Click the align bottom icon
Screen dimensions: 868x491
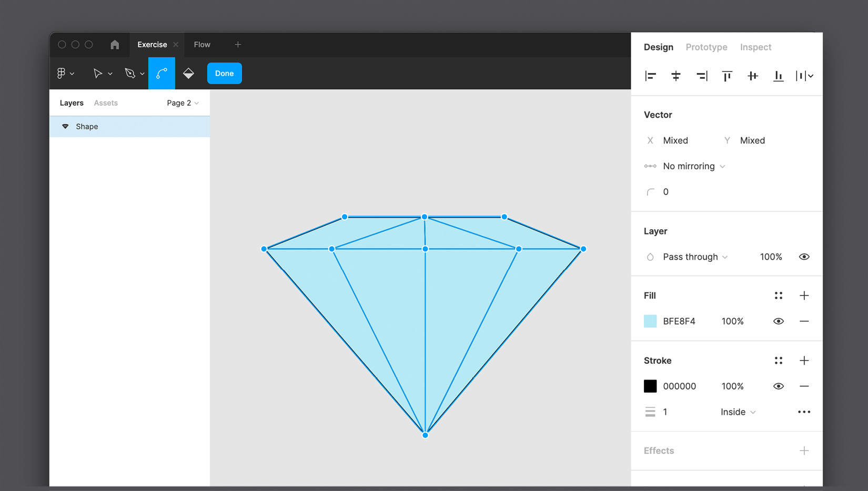(778, 76)
